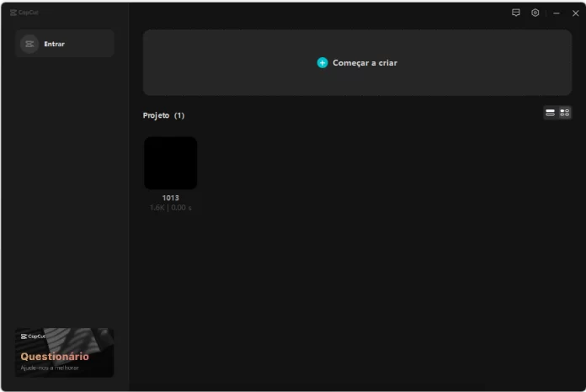Close the CapCut window
586x392 pixels.
pos(576,13)
